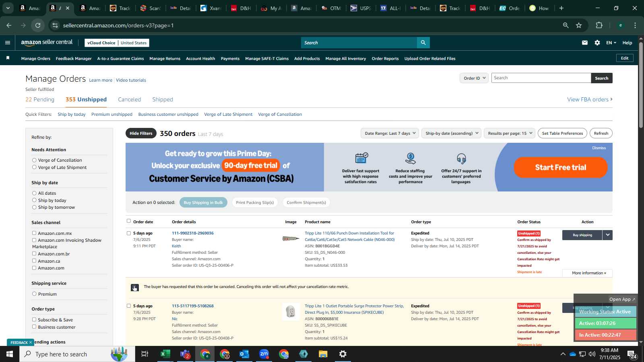Open Date Range Last 7 days dropdown
This screenshot has width=644, height=362.
point(390,133)
